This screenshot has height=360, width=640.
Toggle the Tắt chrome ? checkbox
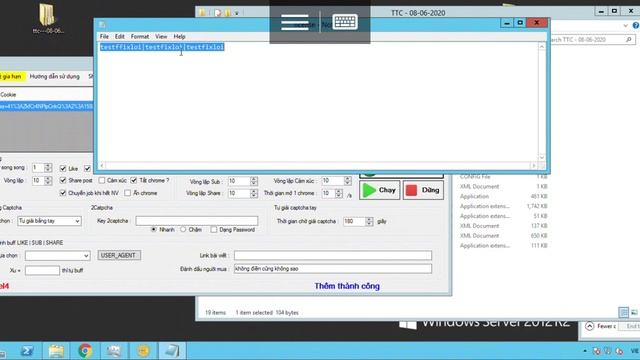click(133, 180)
